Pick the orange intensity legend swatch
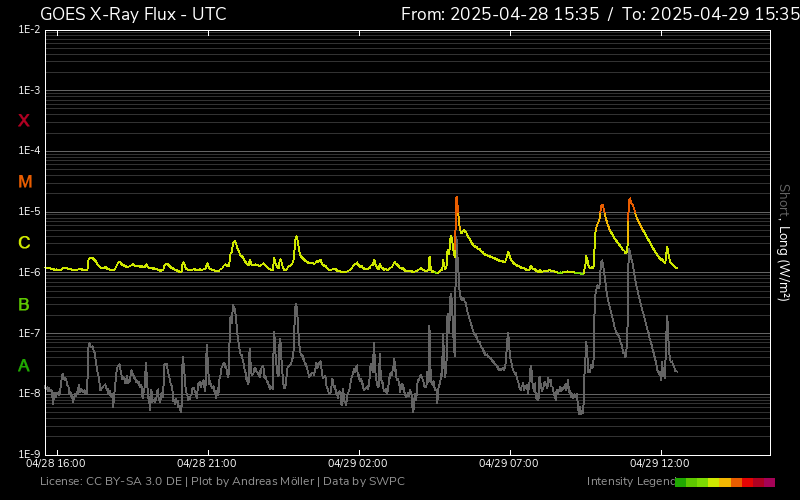The image size is (800, 500). coord(736,482)
